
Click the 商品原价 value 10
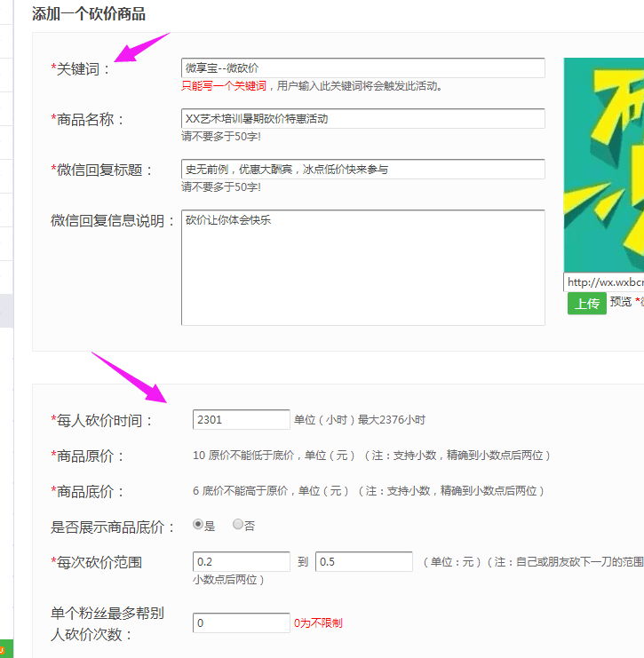pos(199,456)
